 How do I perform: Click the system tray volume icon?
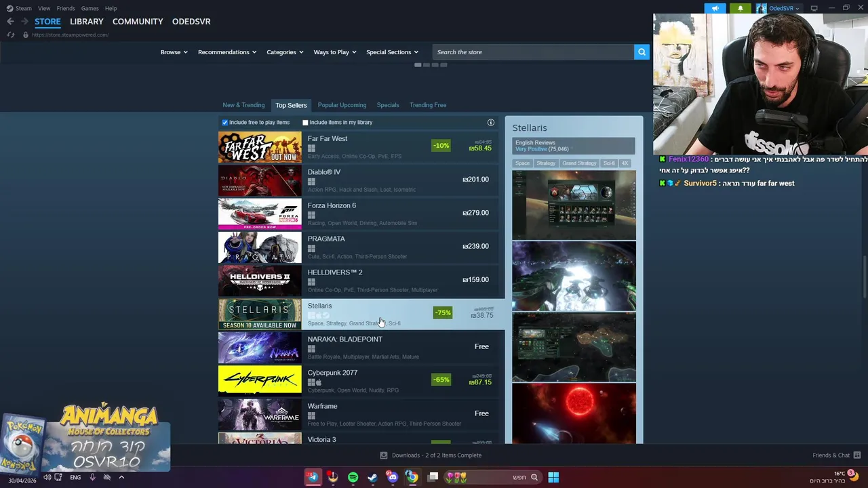coord(47,477)
